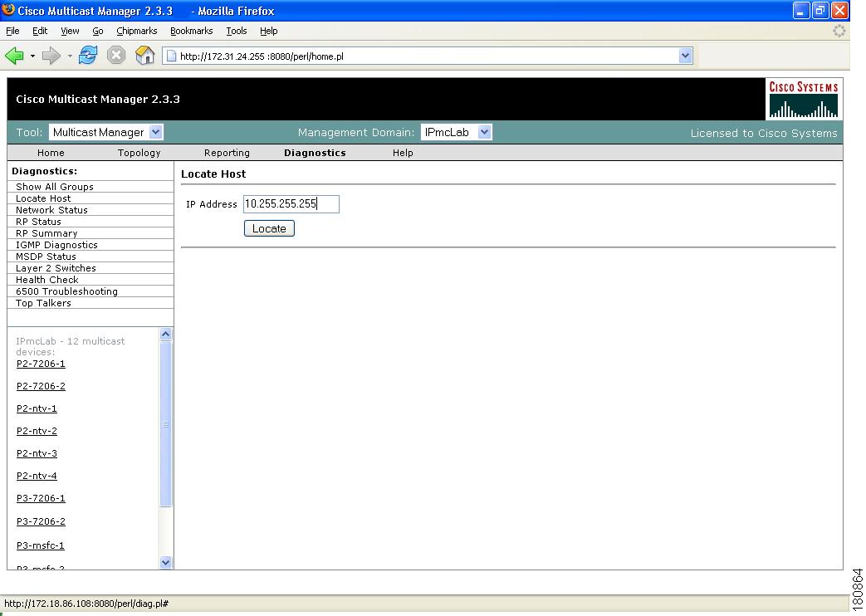Image resolution: width=866 pixels, height=616 pixels.
Task: Select device P3-7206-1
Action: pyautogui.click(x=41, y=498)
